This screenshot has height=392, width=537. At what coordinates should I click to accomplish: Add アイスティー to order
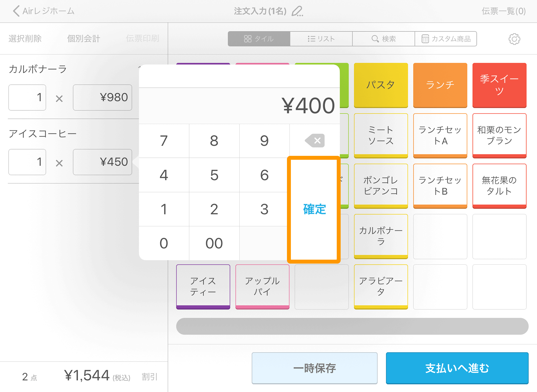tap(203, 287)
